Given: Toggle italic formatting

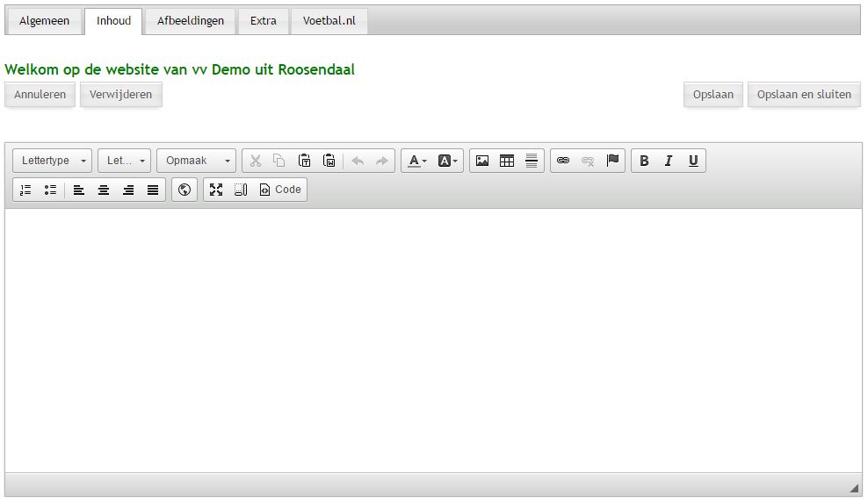Looking at the screenshot, I should pos(669,161).
